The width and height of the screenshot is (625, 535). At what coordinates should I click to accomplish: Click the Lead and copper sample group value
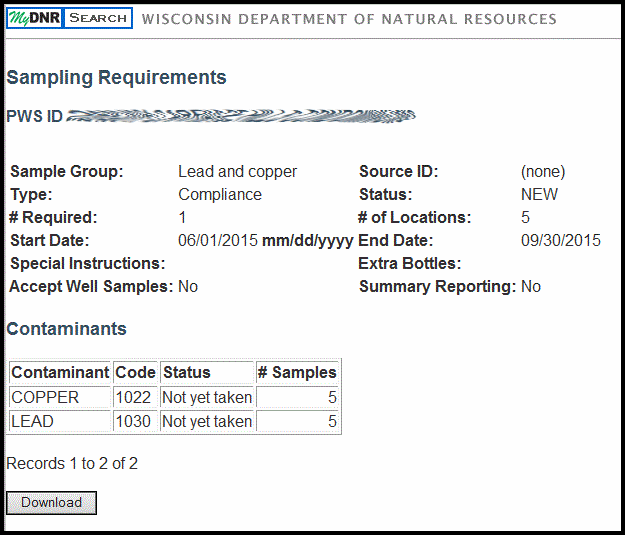point(237,172)
